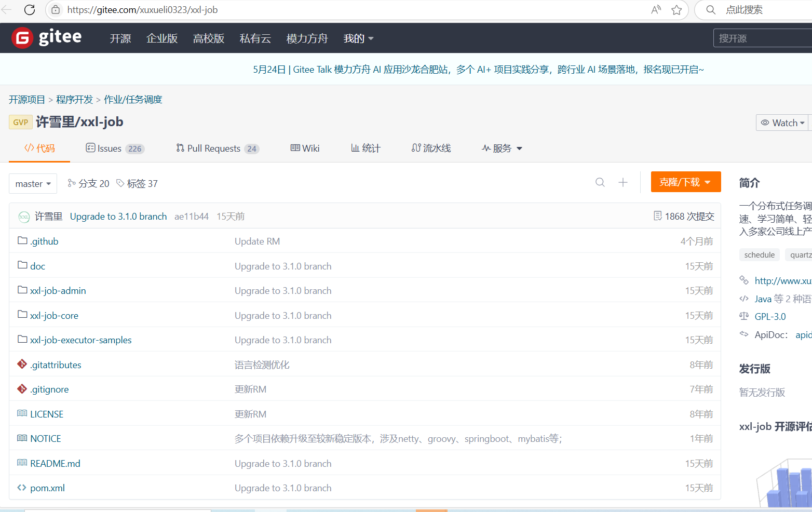Open 模力方舟 in top navigation

click(x=307, y=38)
